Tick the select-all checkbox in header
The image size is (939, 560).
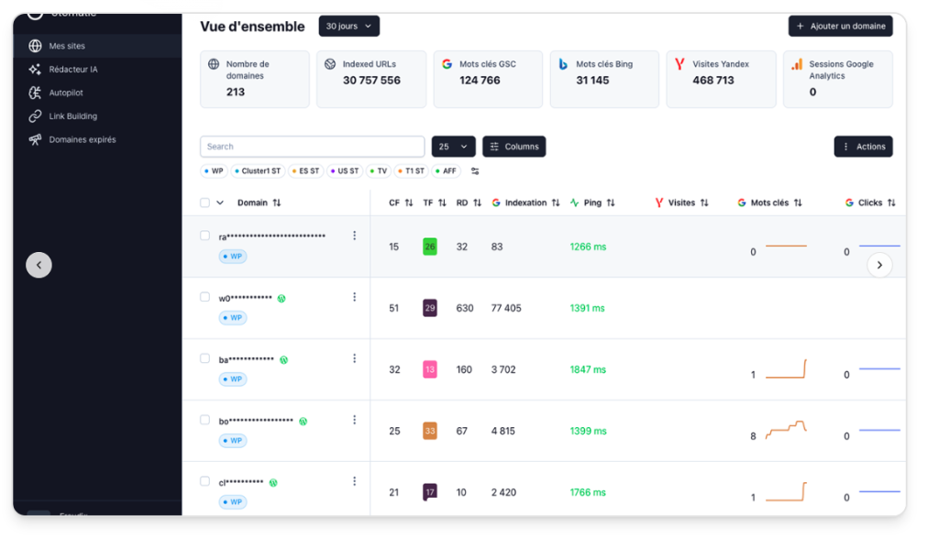pyautogui.click(x=204, y=203)
